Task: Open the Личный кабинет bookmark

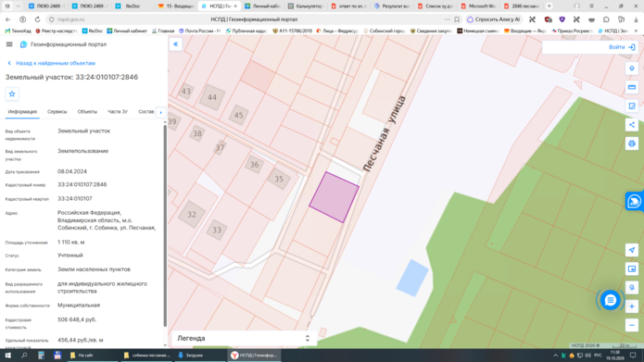Action: click(127, 31)
